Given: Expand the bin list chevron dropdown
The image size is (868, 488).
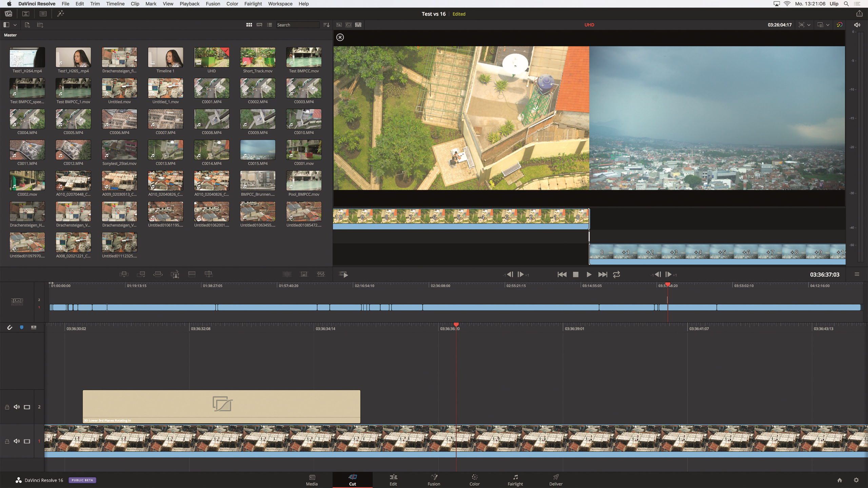Looking at the screenshot, I should (15, 25).
